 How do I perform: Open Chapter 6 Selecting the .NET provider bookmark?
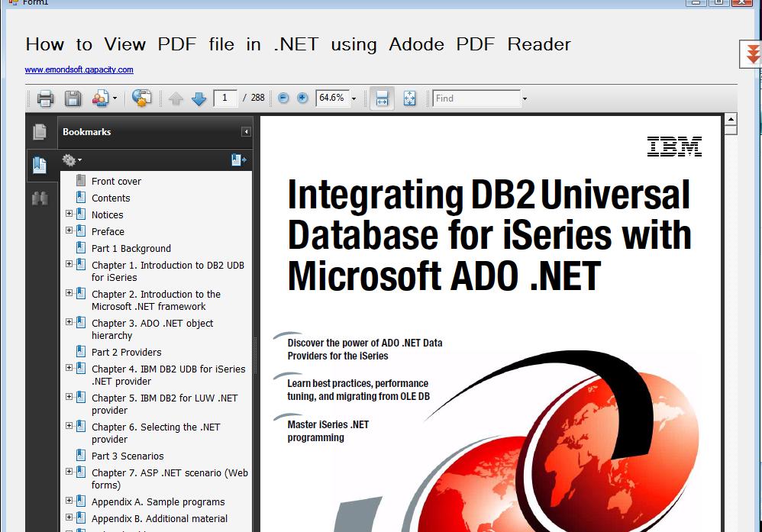point(156,433)
